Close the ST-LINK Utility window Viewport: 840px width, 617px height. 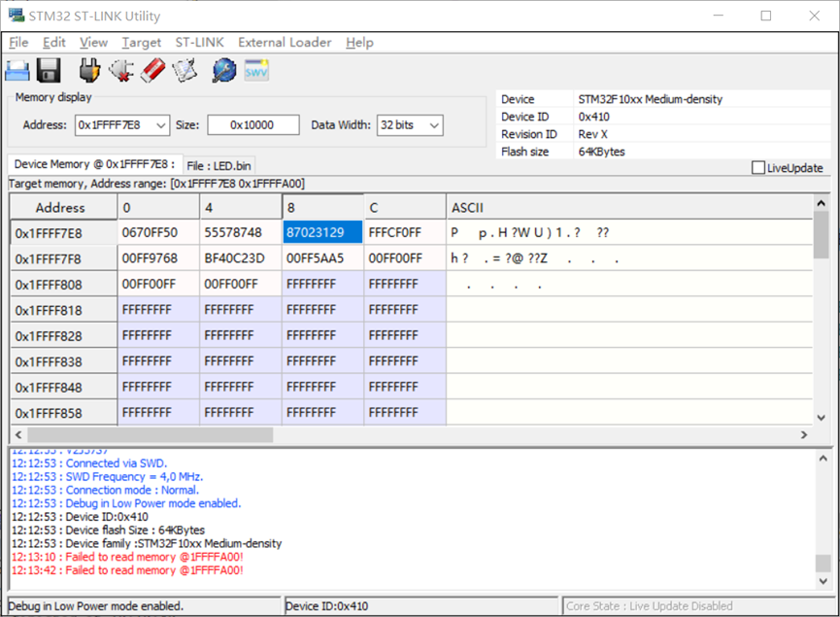click(815, 16)
